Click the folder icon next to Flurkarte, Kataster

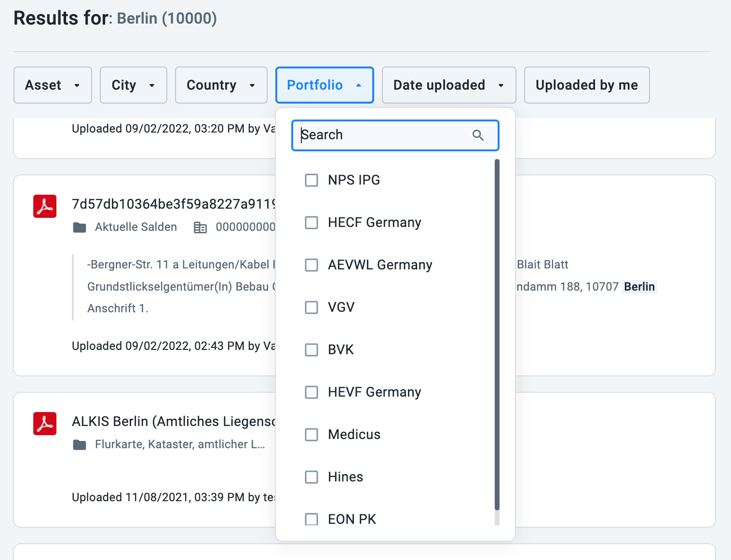[x=80, y=445]
